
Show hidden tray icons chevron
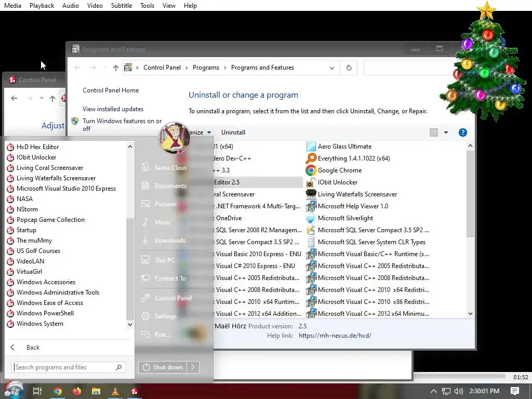point(434,391)
